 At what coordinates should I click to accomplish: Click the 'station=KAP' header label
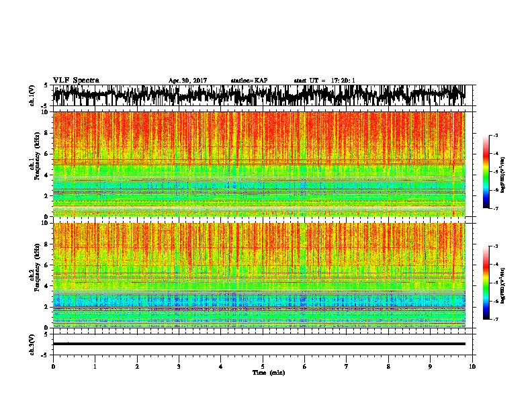pyautogui.click(x=249, y=81)
